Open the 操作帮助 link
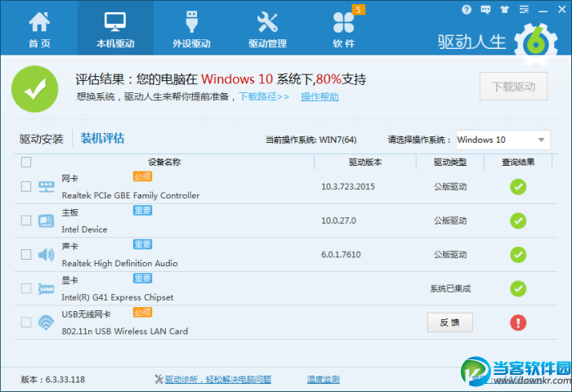Screen dimensions: 572x392 [x=320, y=96]
